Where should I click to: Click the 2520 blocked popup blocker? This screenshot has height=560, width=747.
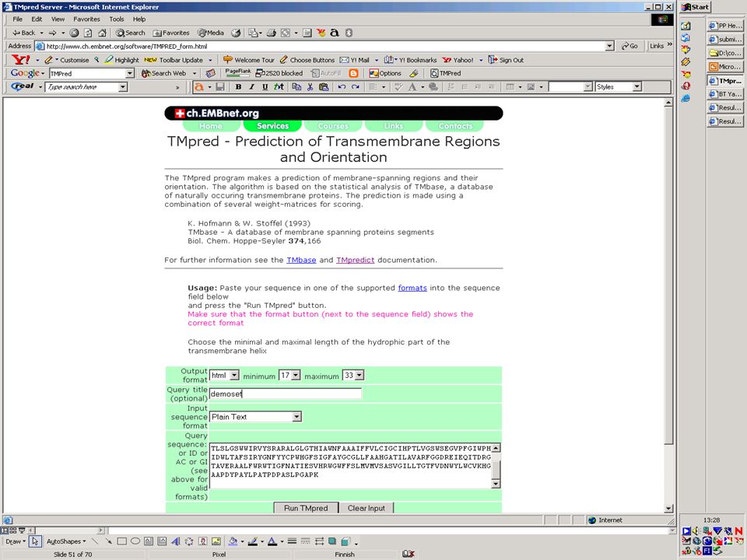point(279,73)
